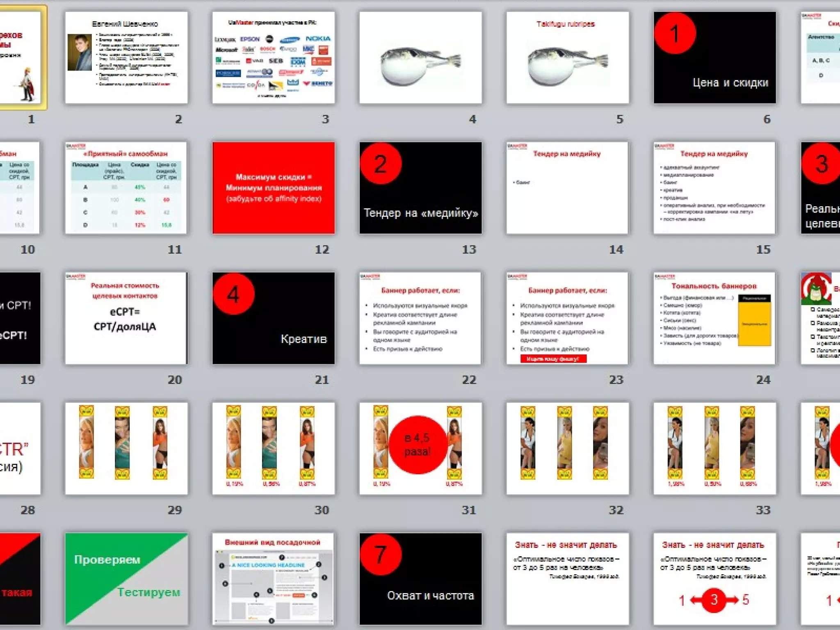Screen dimensions: 840x630
Task: Choose slide 11 with discount price table
Action: coord(126,188)
